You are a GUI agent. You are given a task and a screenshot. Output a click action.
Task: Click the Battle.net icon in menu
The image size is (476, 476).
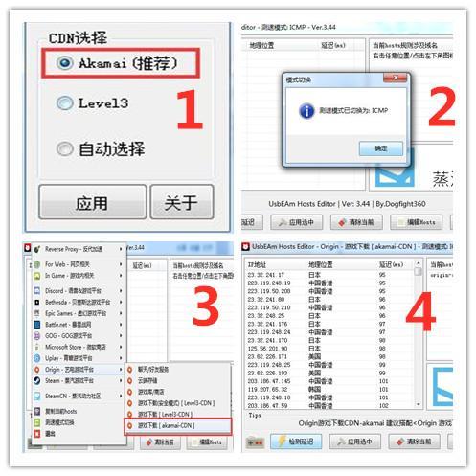click(x=37, y=325)
